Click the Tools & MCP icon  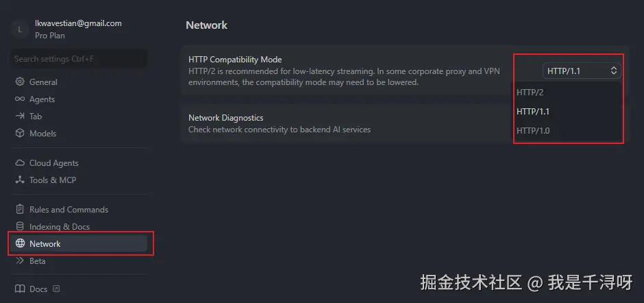(x=20, y=180)
